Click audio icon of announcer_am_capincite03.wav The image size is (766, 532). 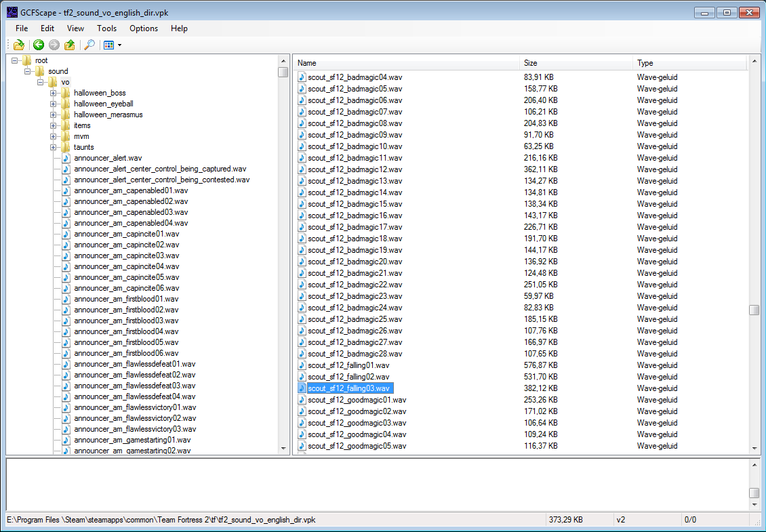[66, 255]
